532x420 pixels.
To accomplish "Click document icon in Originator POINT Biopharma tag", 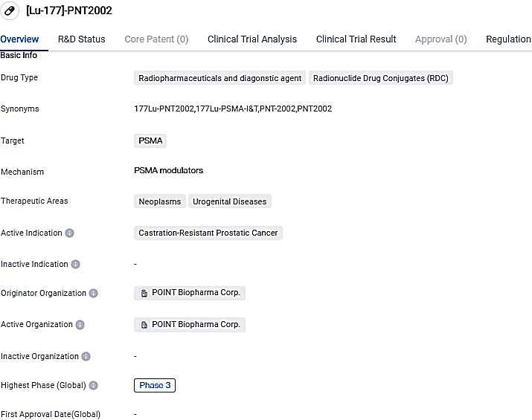I will point(144,294).
